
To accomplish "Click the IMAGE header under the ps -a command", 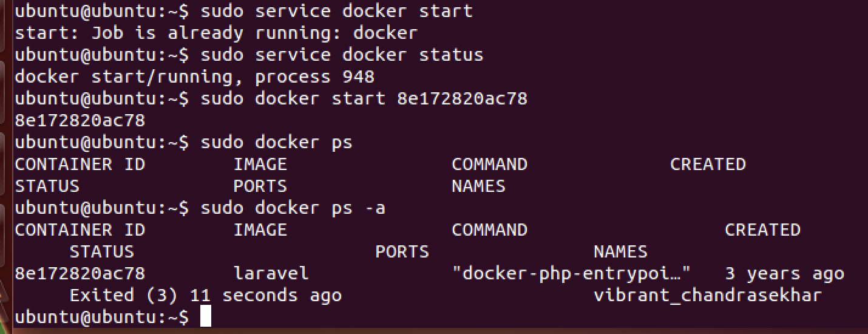I will click(x=260, y=230).
